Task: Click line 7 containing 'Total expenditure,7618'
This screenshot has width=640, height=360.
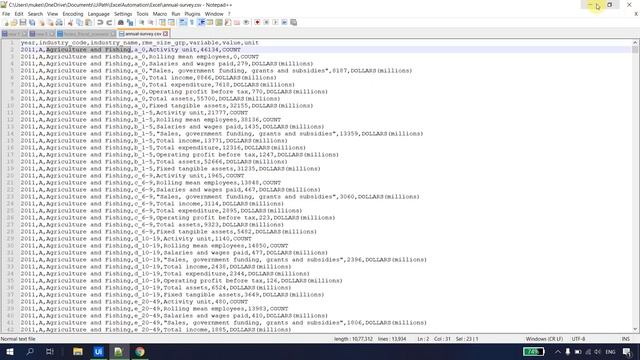Action: point(158,84)
